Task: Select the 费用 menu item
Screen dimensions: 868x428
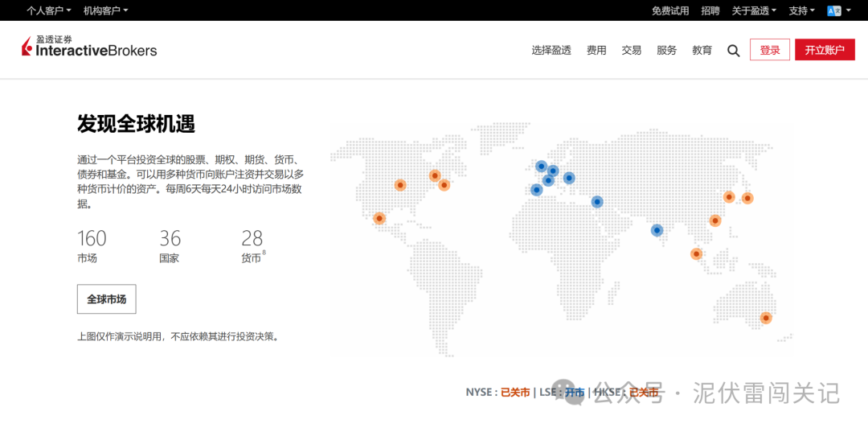Action: (596, 51)
